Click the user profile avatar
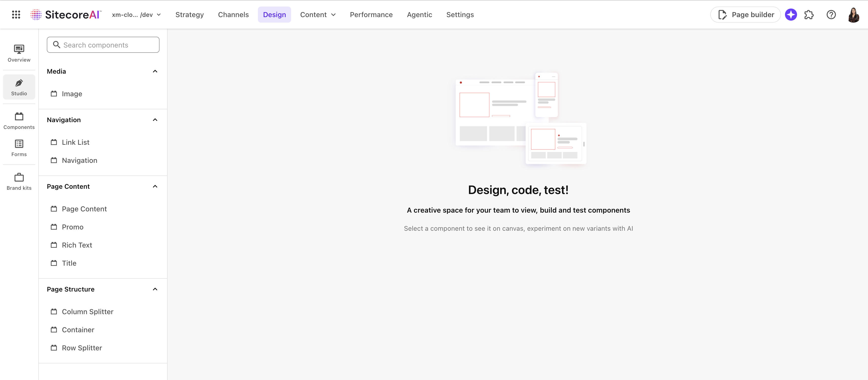Screen dimensions: 868x380 (853, 15)
